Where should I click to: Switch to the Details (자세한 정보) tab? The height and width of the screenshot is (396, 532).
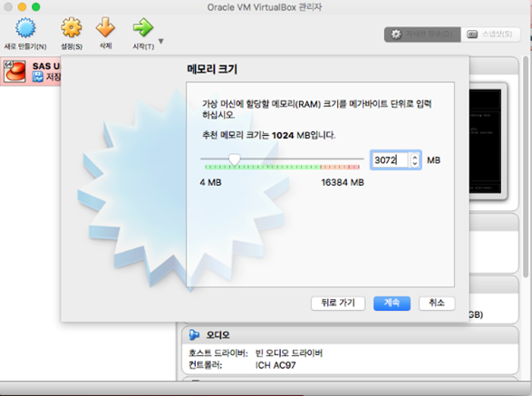point(422,34)
